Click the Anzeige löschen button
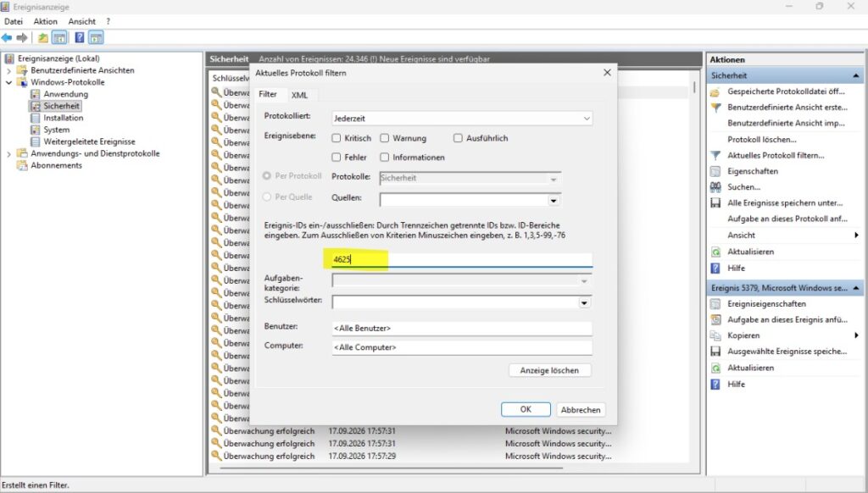The height and width of the screenshot is (493, 868). [x=549, y=371]
